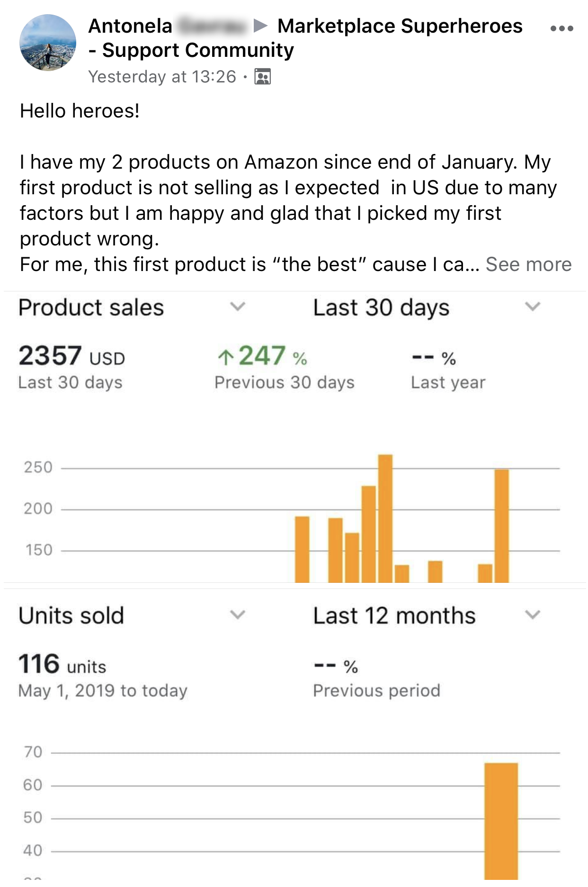Screen dimensions: 588x887
Task: Open the Marketplace Superheroes group link
Action: tap(400, 26)
